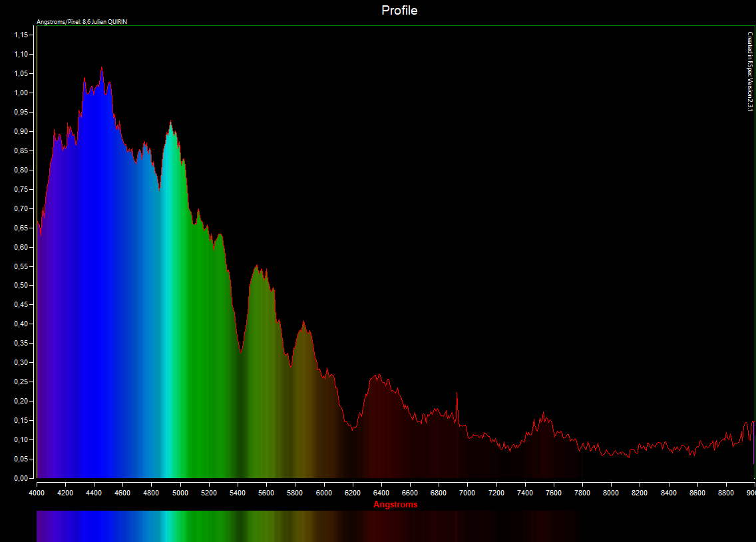Click the 'Angstroms/Pixel: 8,6 Julien QUIRIN' label

pyautogui.click(x=82, y=22)
